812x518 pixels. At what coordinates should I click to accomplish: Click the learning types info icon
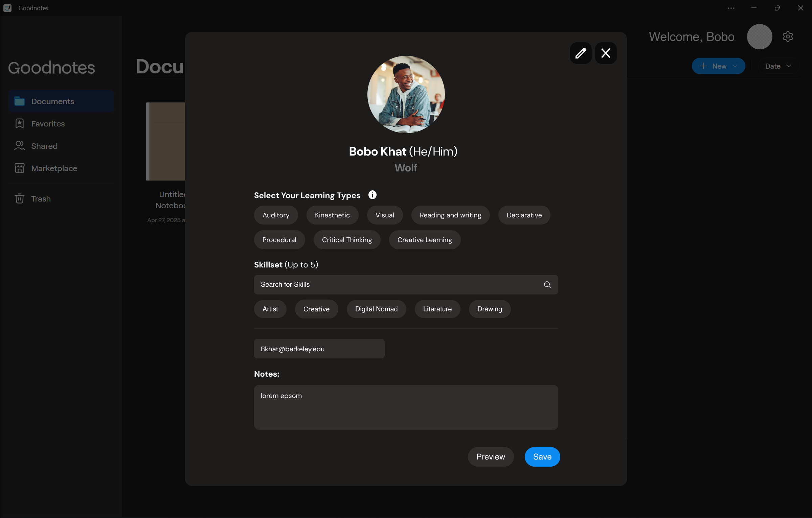coord(372,195)
